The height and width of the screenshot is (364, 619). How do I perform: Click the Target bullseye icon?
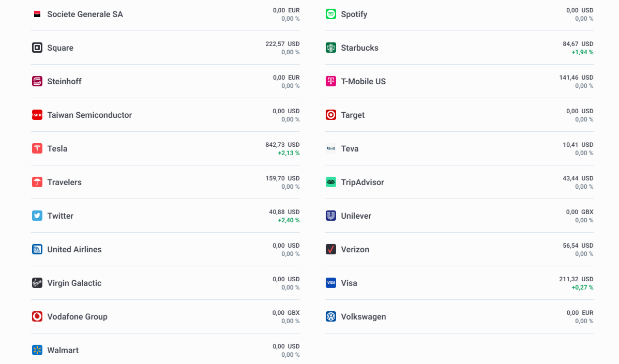pos(330,115)
